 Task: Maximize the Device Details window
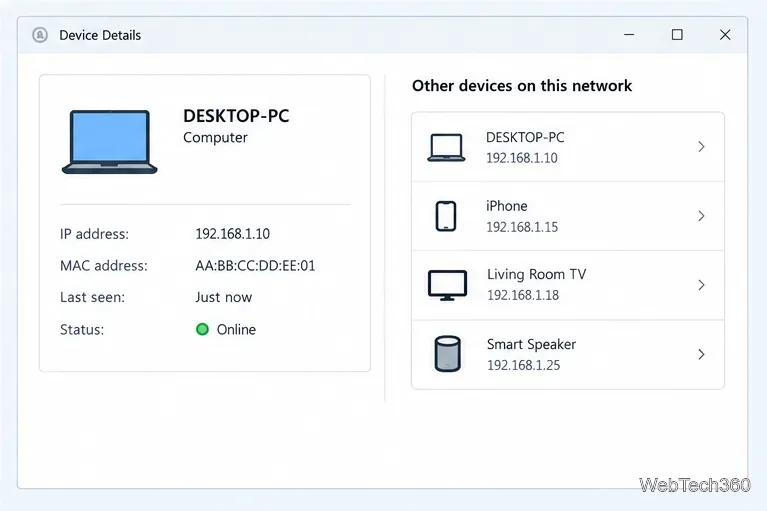click(x=677, y=35)
